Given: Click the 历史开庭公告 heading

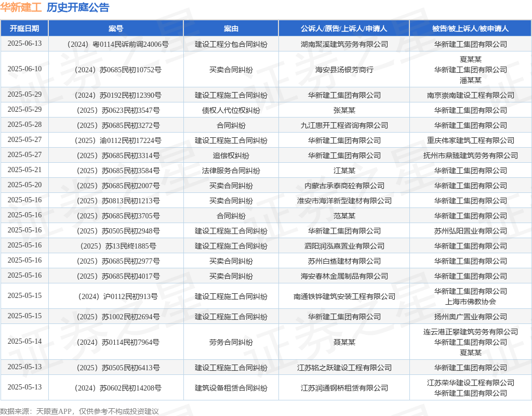Looking at the screenshot, I should (x=78, y=7).
